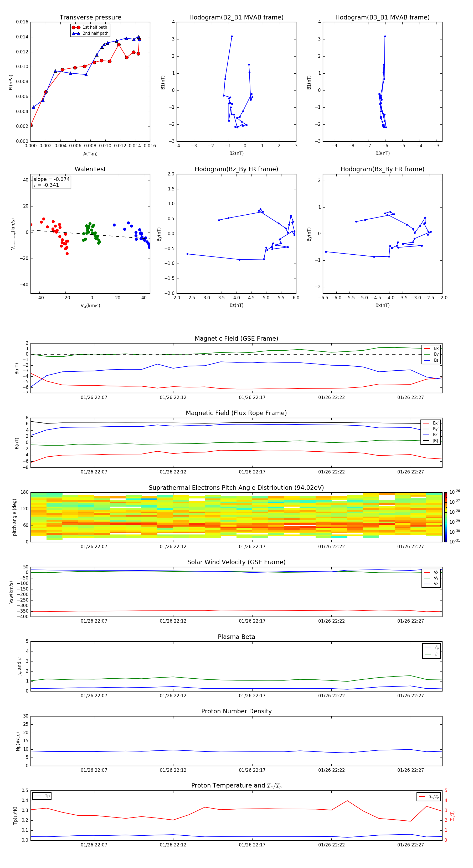Click 'Pt(nPa)' y-axis label

pyautogui.click(x=11, y=82)
